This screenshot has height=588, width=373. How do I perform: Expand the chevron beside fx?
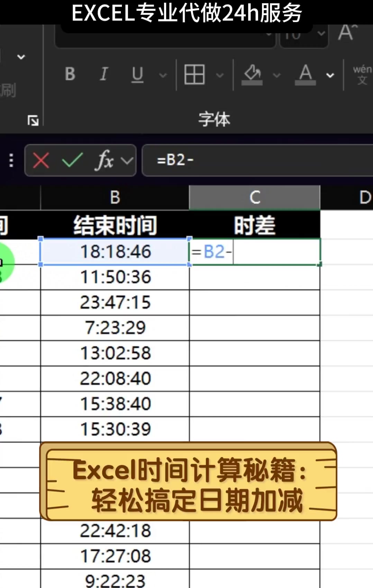127,160
